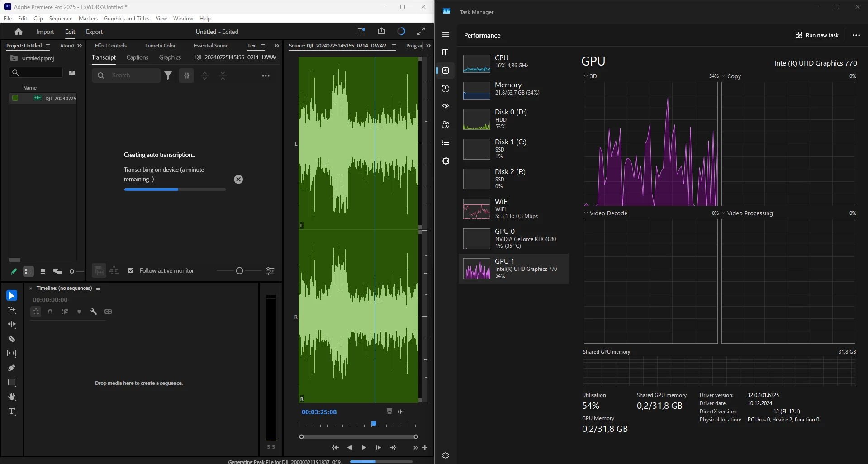Expand the Video Decode graph dropdown
The width and height of the screenshot is (868, 464).
(586, 213)
